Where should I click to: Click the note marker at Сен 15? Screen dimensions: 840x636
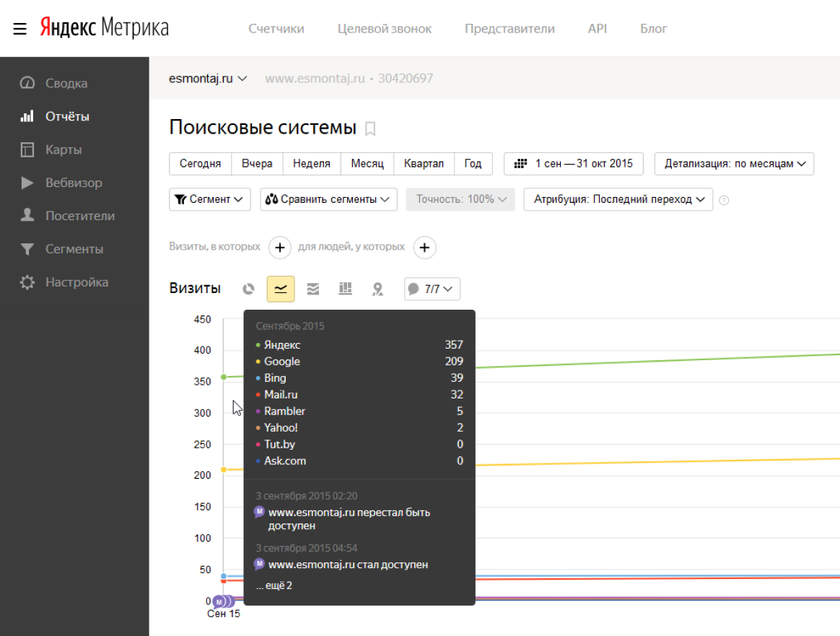[219, 601]
